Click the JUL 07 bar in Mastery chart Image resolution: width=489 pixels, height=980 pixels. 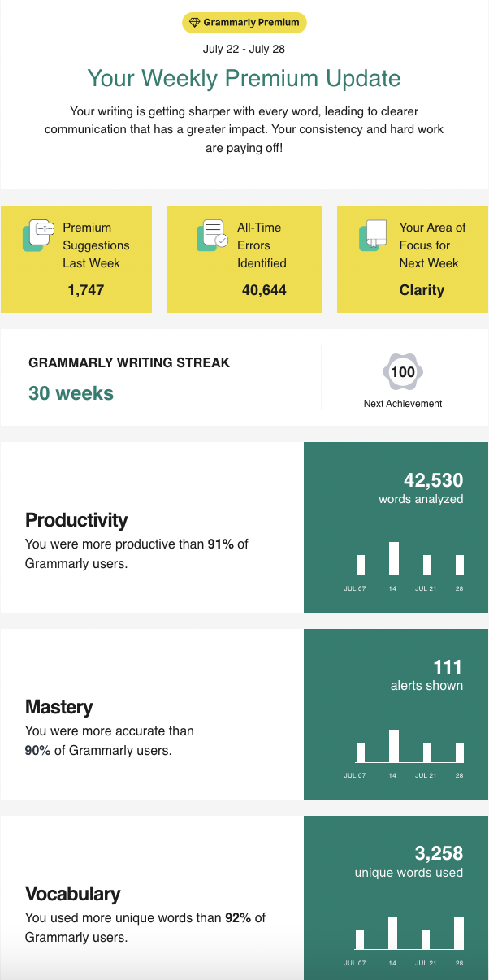pos(361,752)
